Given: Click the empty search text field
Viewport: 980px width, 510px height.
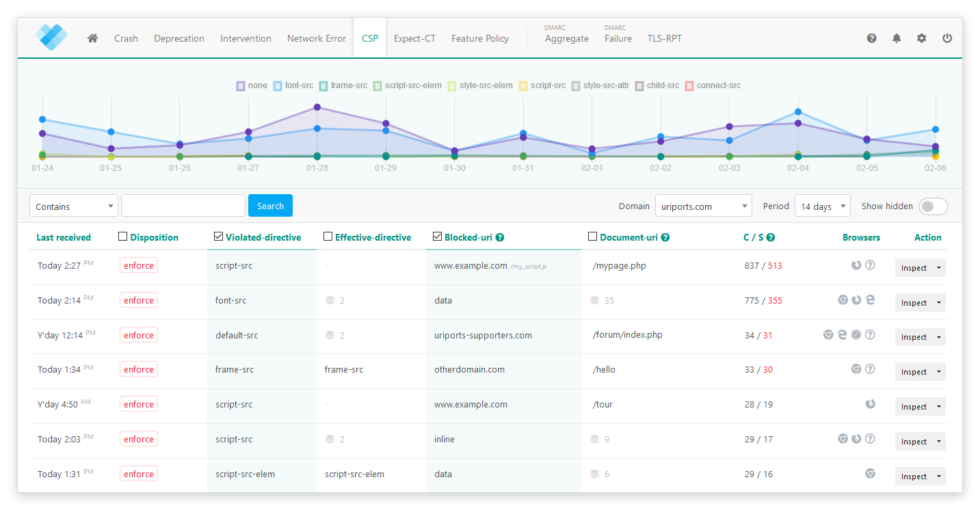Looking at the screenshot, I should [x=183, y=205].
